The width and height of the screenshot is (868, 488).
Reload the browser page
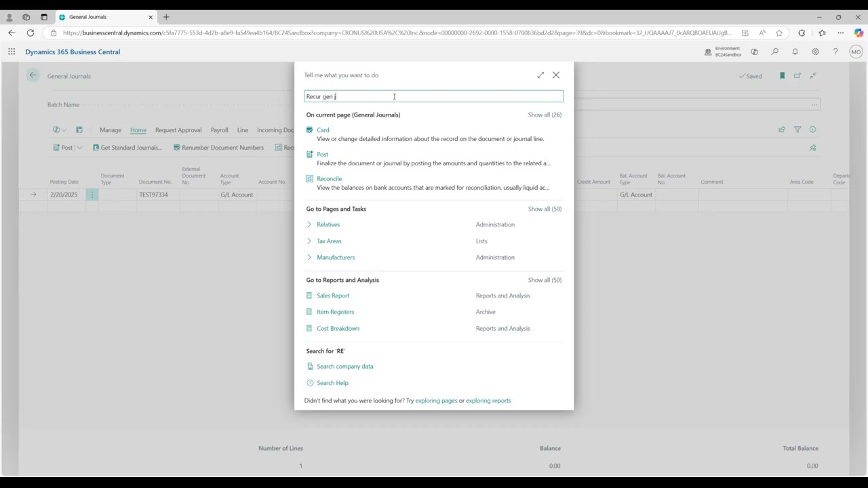coord(31,33)
